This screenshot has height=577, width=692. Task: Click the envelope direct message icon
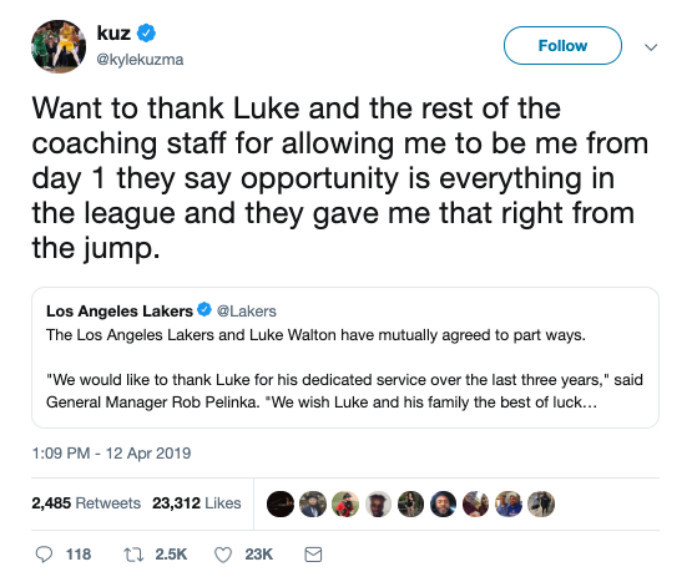[311, 553]
